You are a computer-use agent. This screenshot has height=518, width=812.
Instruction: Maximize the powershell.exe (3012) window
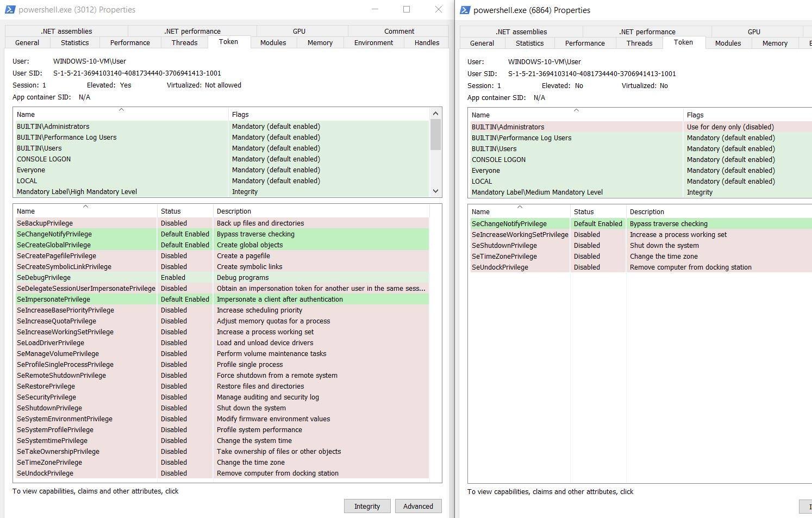(407, 9)
